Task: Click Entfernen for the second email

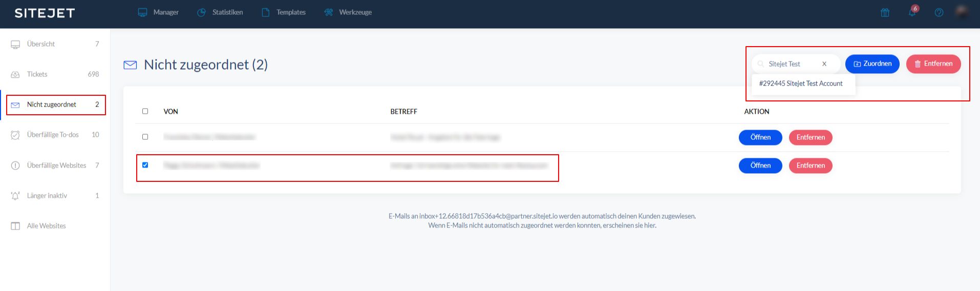Action: coord(810,165)
